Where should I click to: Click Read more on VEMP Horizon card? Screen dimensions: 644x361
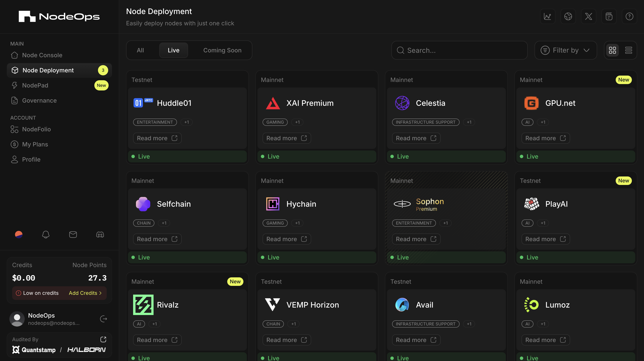coord(287,340)
